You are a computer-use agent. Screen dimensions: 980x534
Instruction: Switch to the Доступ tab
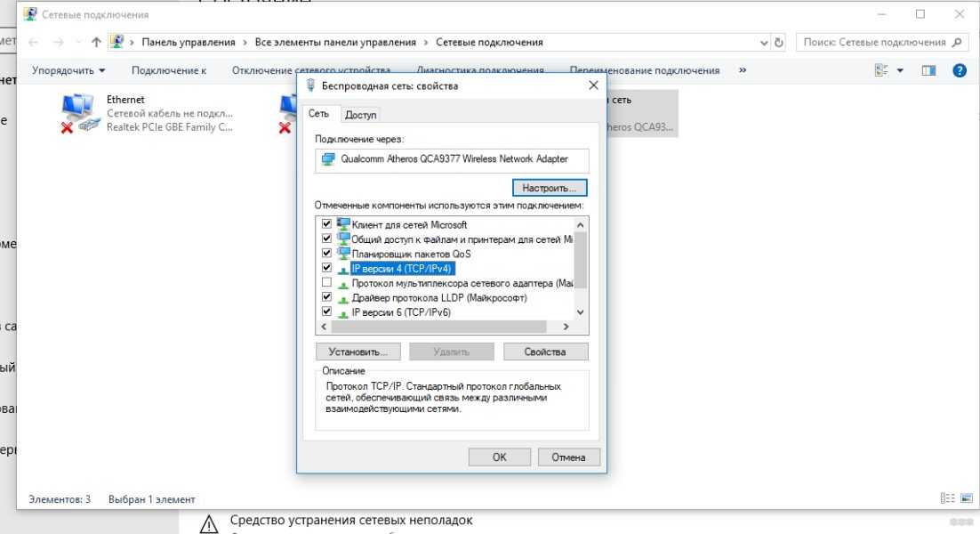click(x=360, y=115)
